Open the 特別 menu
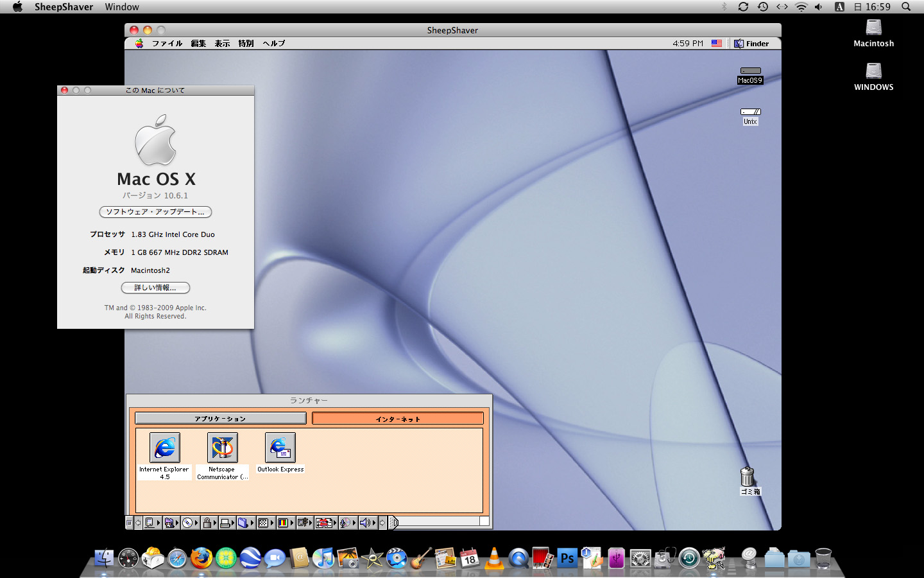Image resolution: width=924 pixels, height=578 pixels. [x=246, y=44]
